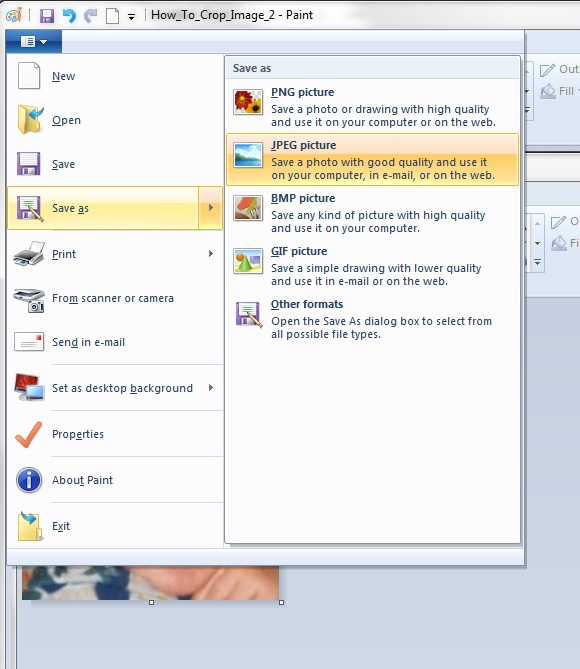This screenshot has height=669, width=580.
Task: Click the Redo arrow in title bar
Action: coord(90,16)
